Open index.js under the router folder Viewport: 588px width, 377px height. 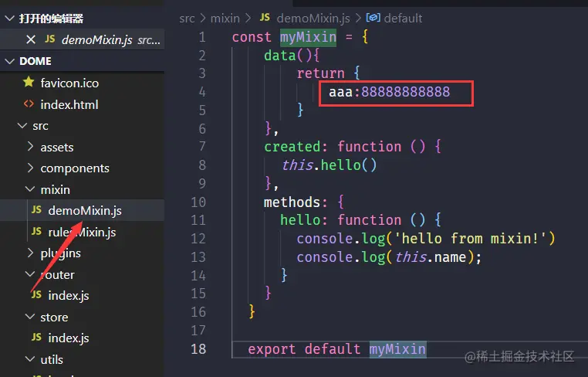pyautogui.click(x=68, y=296)
